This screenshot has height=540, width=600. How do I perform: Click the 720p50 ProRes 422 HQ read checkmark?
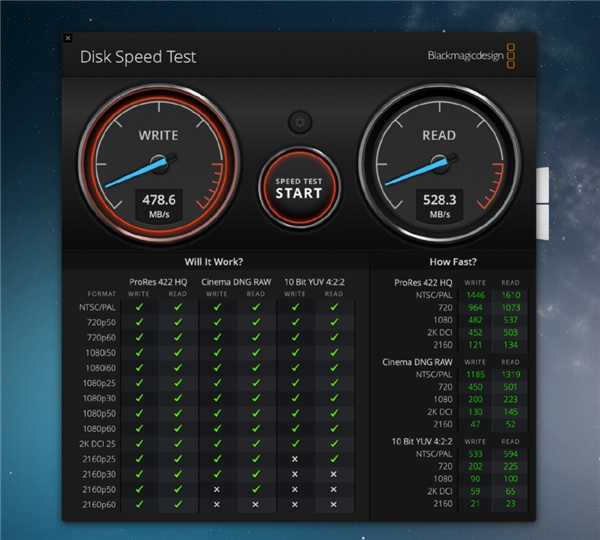coord(178,322)
